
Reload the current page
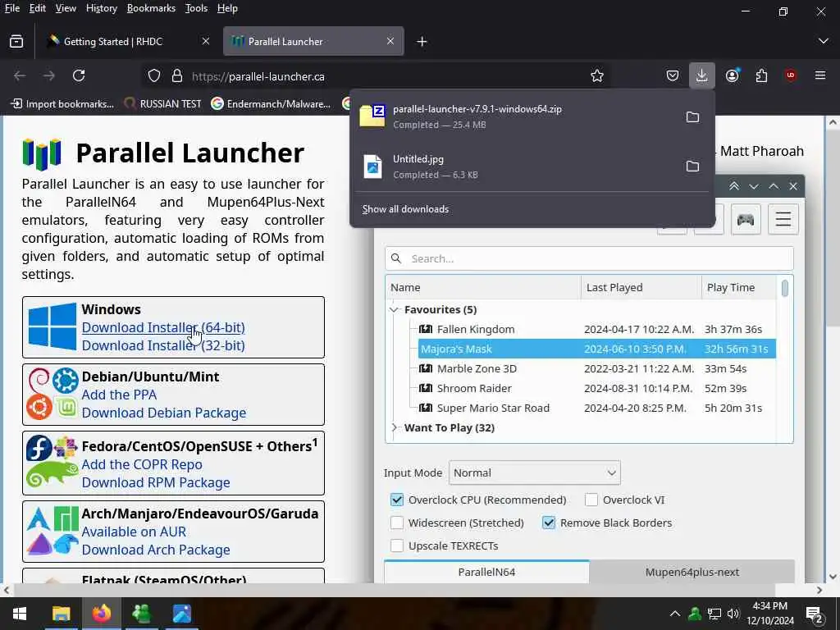[79, 75]
